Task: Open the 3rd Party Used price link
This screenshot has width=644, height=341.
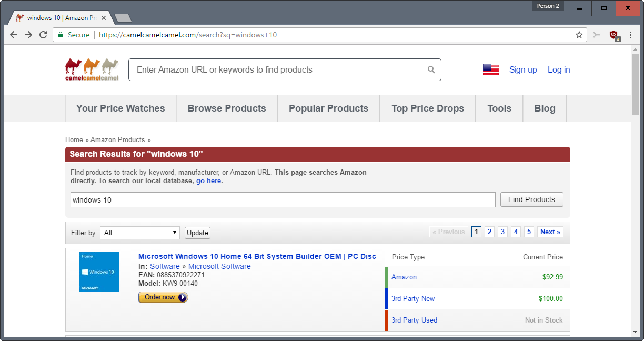Action: (414, 320)
